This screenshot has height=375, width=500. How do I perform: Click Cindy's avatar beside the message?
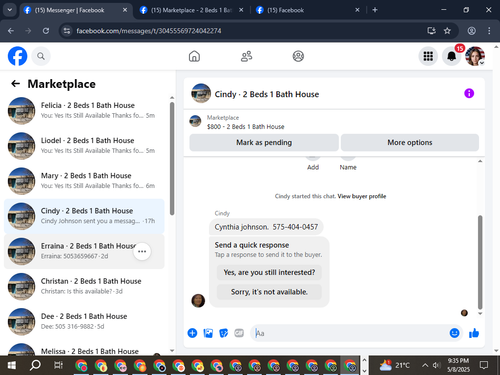coord(198,300)
